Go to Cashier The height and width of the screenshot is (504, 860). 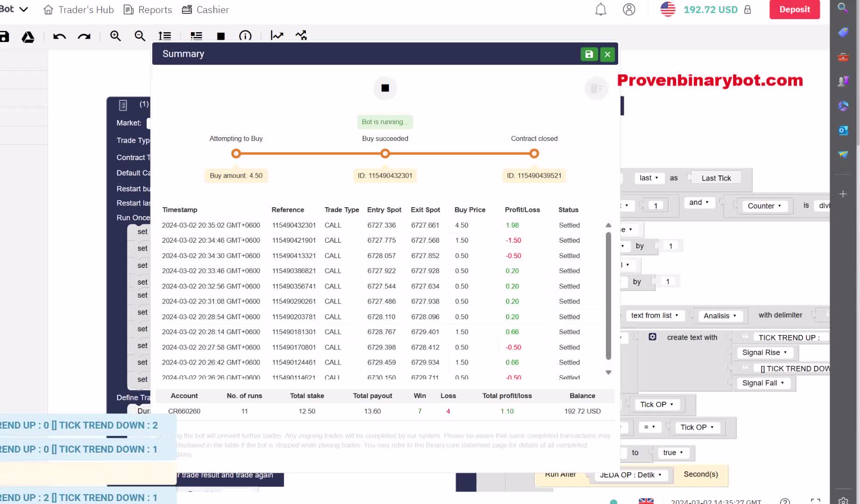tap(205, 9)
